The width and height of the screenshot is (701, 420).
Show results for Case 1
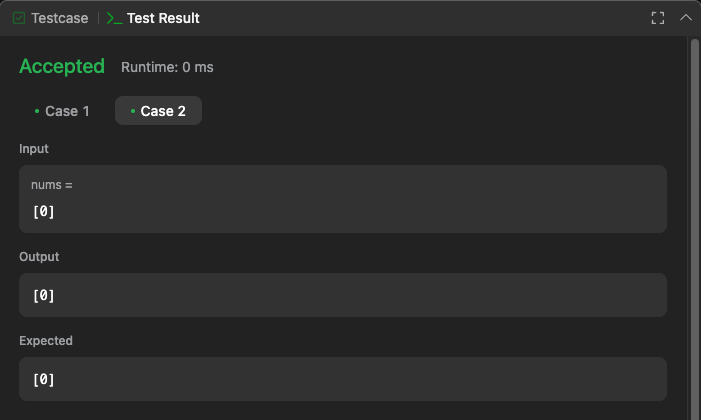[x=62, y=111]
